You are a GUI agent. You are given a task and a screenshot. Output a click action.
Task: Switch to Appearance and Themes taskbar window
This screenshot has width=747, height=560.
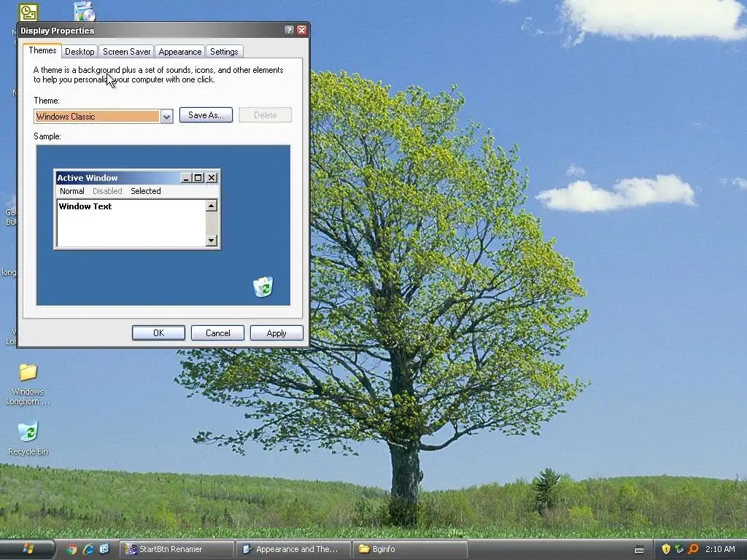point(293,549)
